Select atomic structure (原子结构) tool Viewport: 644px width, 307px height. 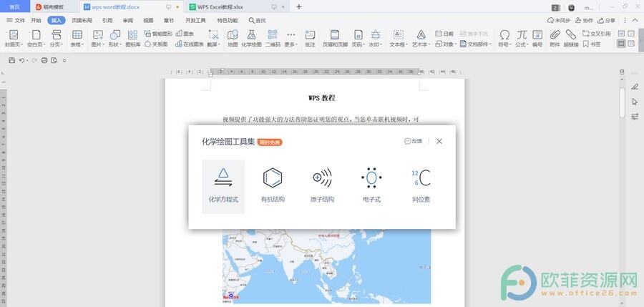tap(322, 186)
